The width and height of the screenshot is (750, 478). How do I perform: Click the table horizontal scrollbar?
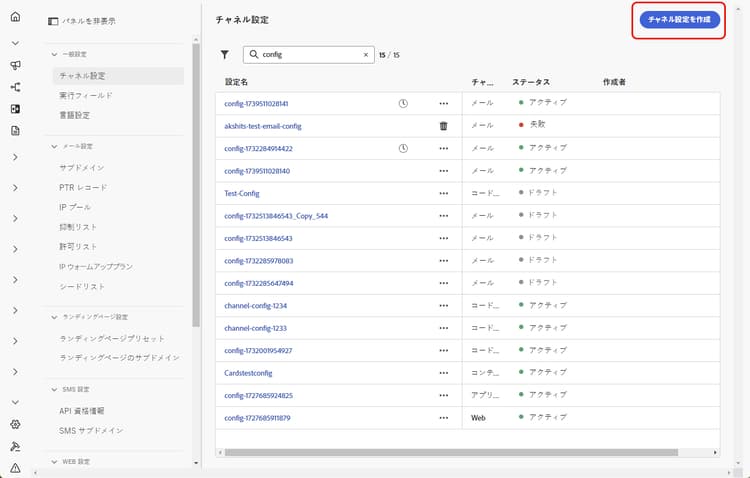pos(451,452)
